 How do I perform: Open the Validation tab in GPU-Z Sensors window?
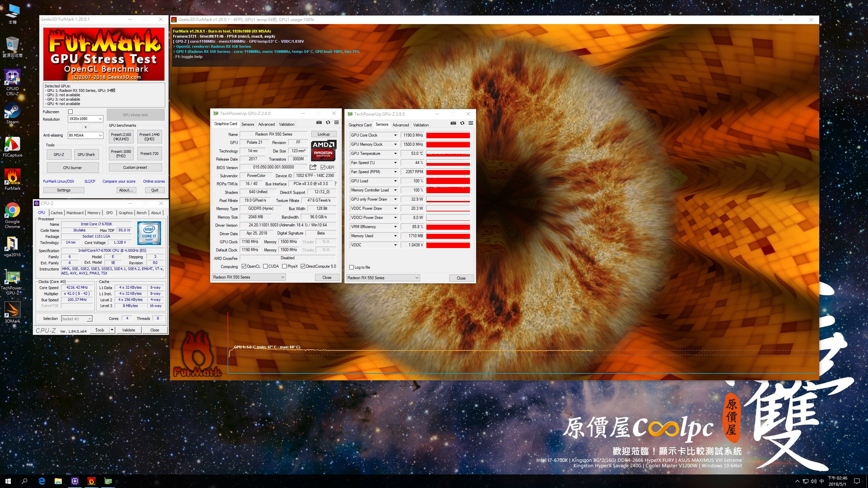point(421,125)
